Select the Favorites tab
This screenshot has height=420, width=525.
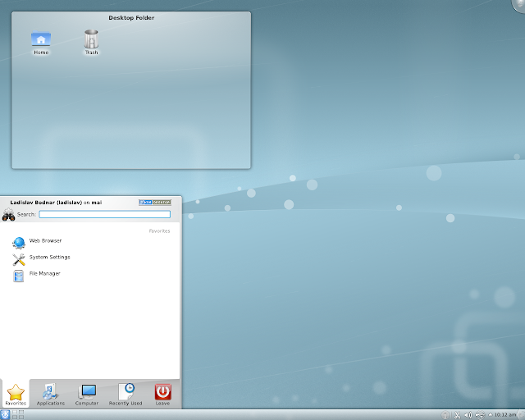(16, 394)
